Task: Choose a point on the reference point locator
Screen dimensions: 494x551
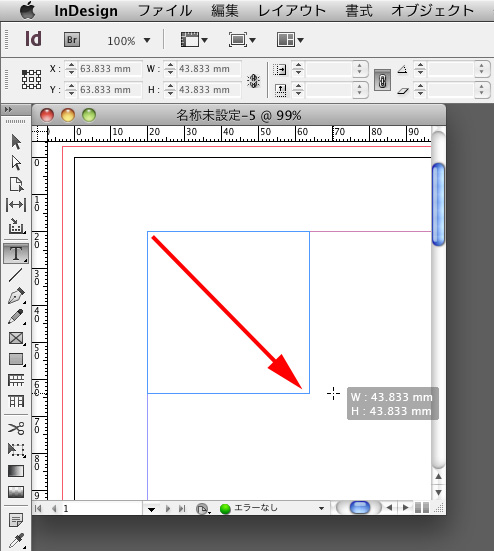Action: [31, 79]
